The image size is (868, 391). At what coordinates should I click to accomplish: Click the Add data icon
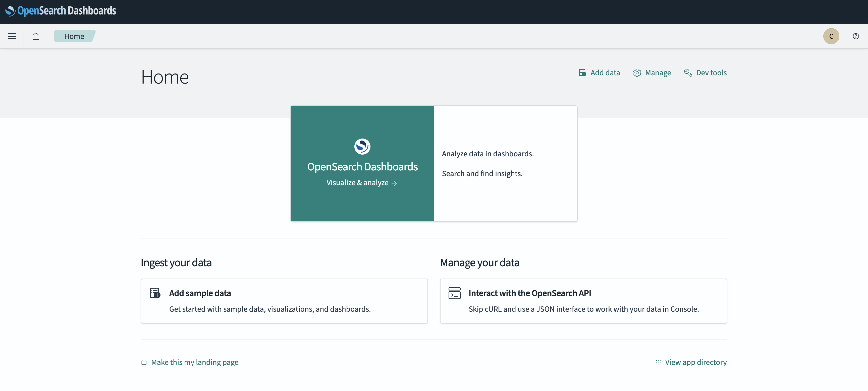(x=582, y=73)
